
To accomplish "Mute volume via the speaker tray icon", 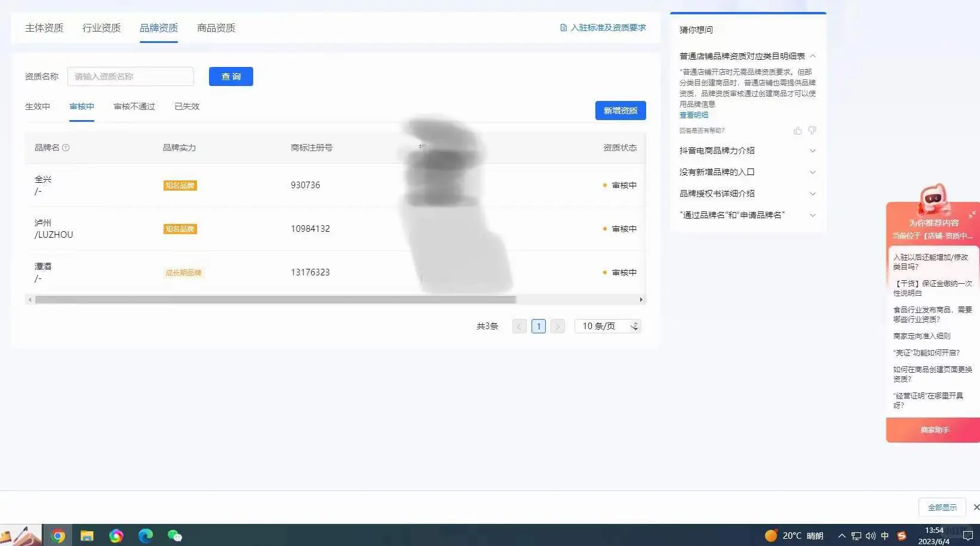I will pos(871,536).
